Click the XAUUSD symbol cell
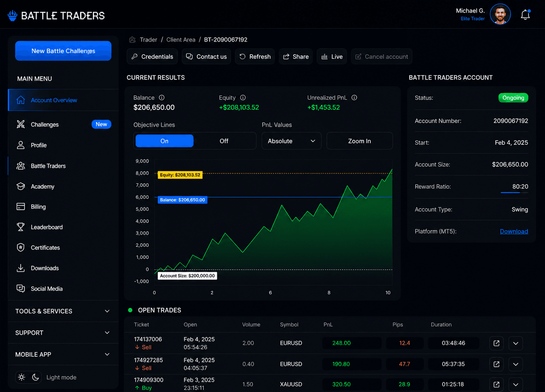Viewport: 545px width, 392px height. [291, 384]
